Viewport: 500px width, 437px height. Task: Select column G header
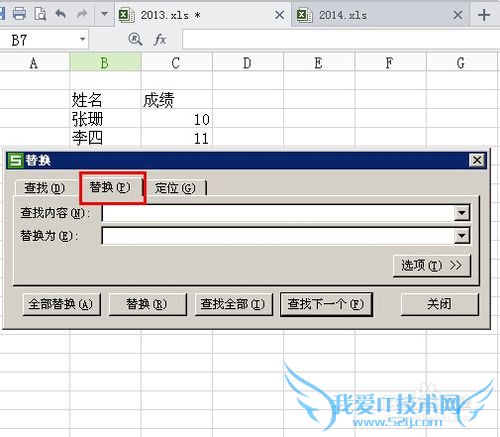[x=463, y=63]
